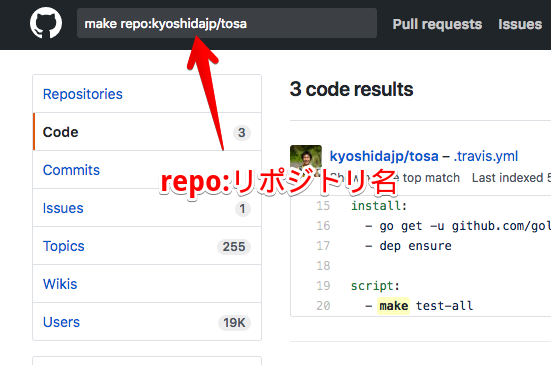Click the Topics count badge 255
The width and height of the screenshot is (551, 365).
point(234,247)
